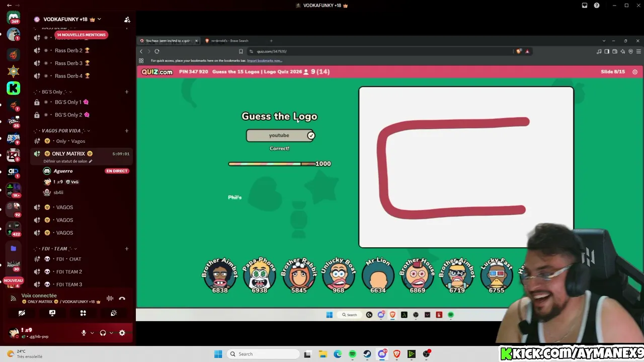Open the Brave main menu
The width and height of the screenshot is (644, 362).
[x=639, y=51]
